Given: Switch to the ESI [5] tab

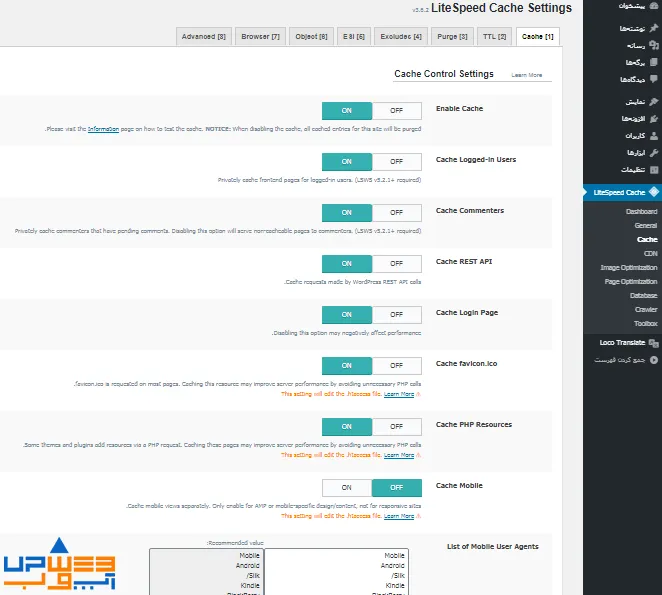Looking at the screenshot, I should pyautogui.click(x=354, y=37).
